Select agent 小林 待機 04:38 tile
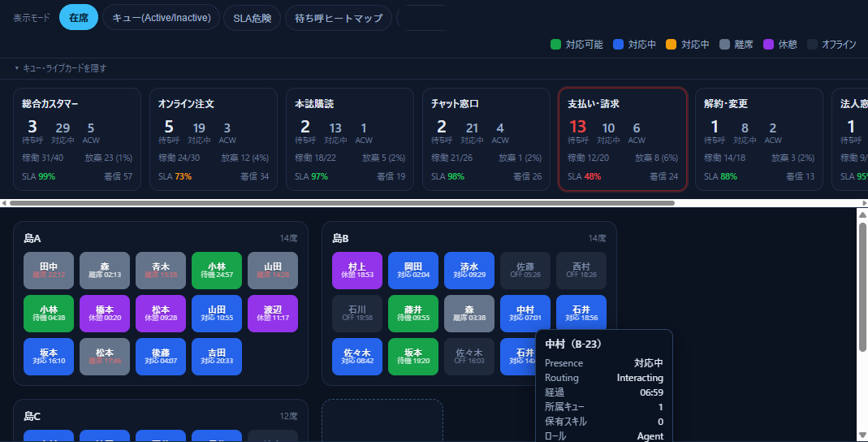 pos(49,314)
